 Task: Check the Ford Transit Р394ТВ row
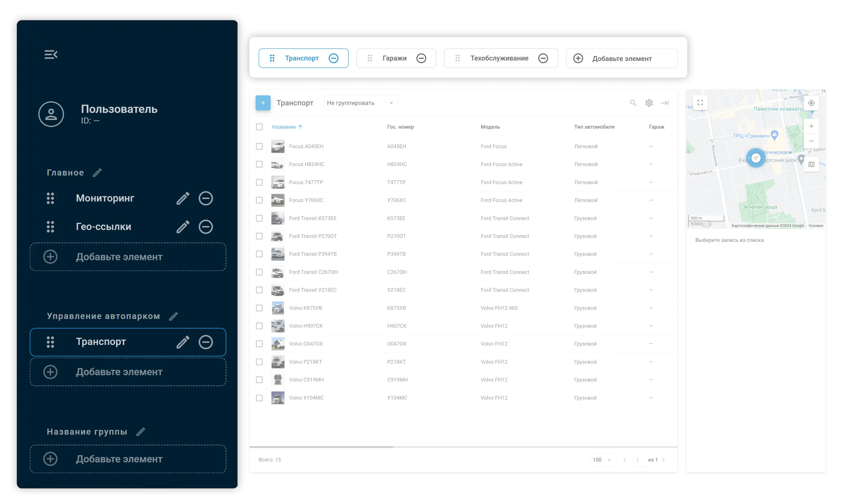tap(259, 254)
